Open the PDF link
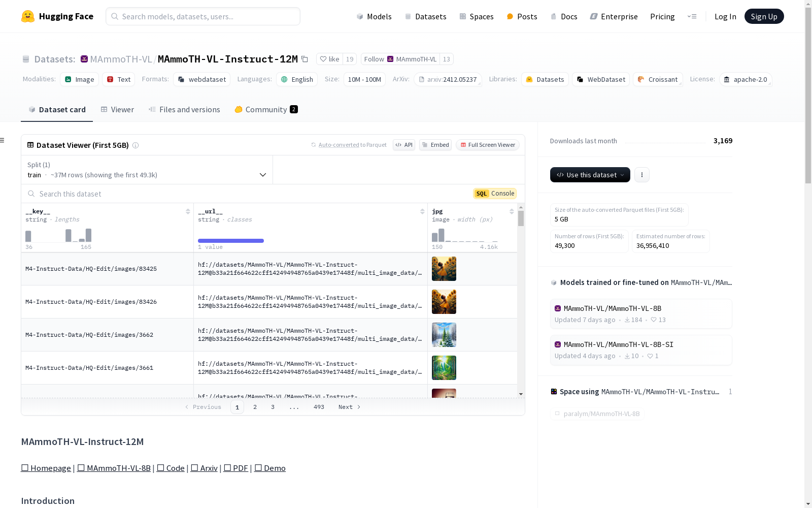This screenshot has width=812, height=508. point(236,468)
